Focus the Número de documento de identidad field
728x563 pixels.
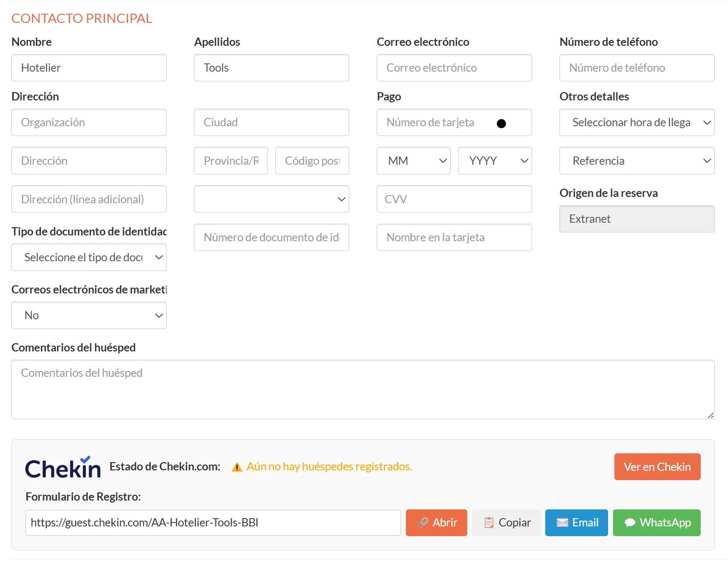(271, 237)
